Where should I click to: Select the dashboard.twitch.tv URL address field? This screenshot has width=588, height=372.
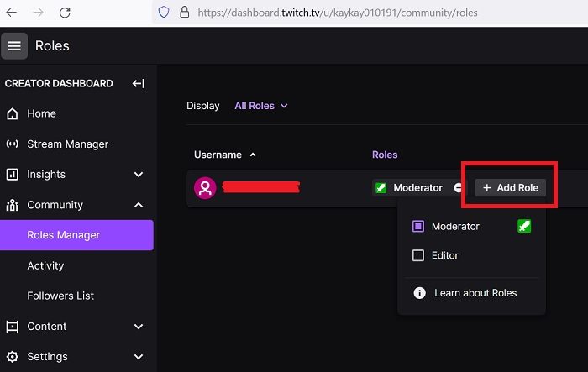tap(338, 13)
